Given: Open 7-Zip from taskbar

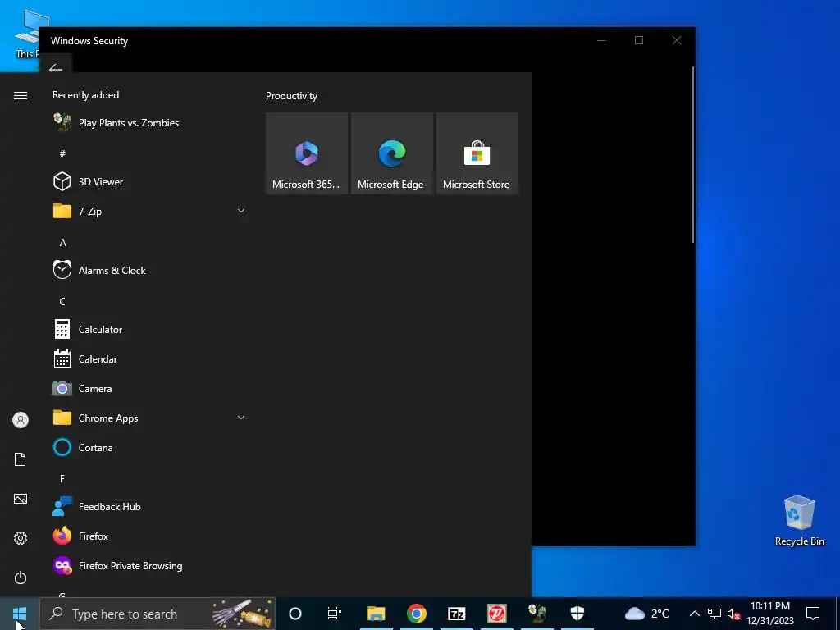Looking at the screenshot, I should click(x=456, y=614).
